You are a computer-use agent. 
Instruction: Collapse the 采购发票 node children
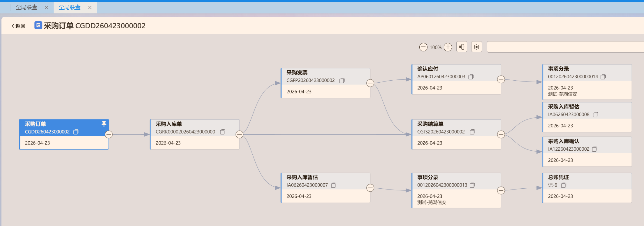point(370,83)
